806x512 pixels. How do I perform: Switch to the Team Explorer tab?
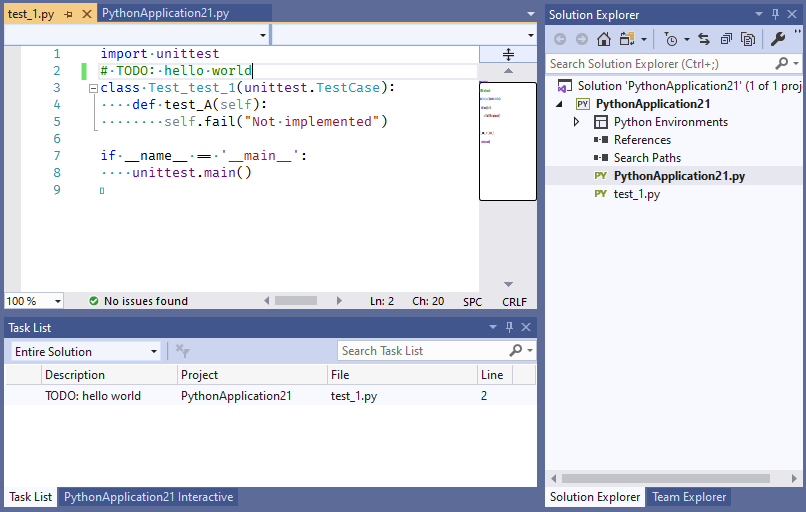(x=689, y=497)
